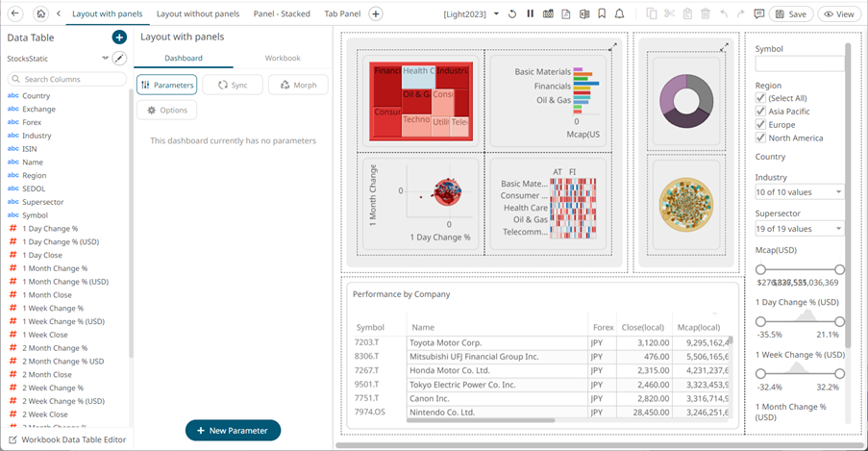Click the New Parameter button
This screenshot has height=451, width=868.
[x=233, y=431]
